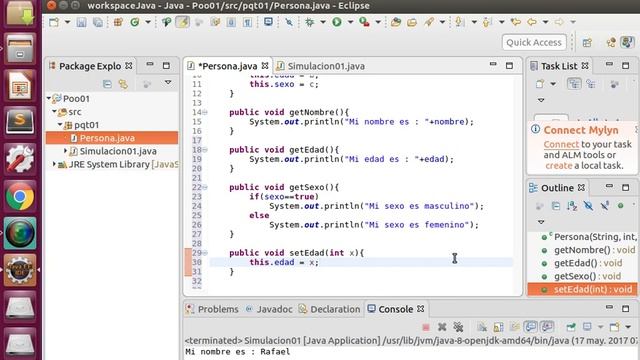Click the Connect link in Mylyn panel

point(561,144)
